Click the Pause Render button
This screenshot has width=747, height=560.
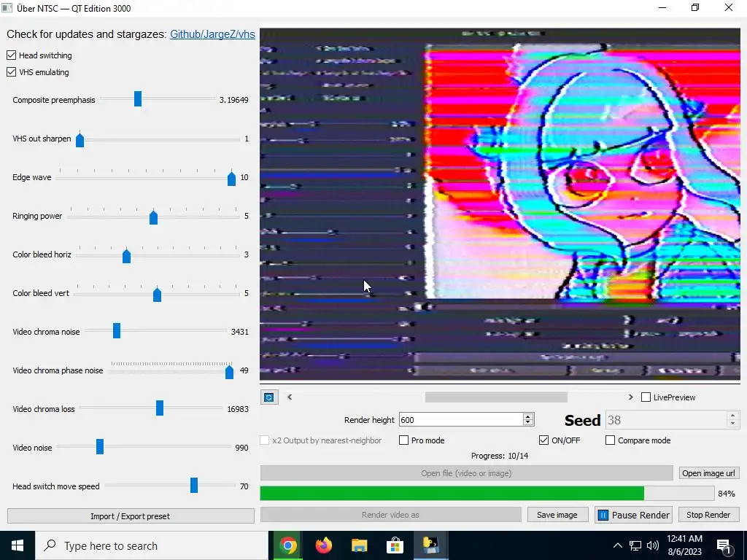(634, 515)
